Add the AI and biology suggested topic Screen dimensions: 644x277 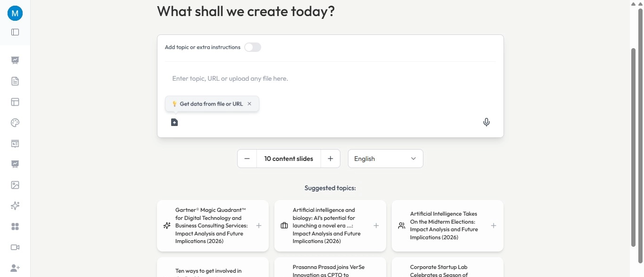(x=376, y=226)
